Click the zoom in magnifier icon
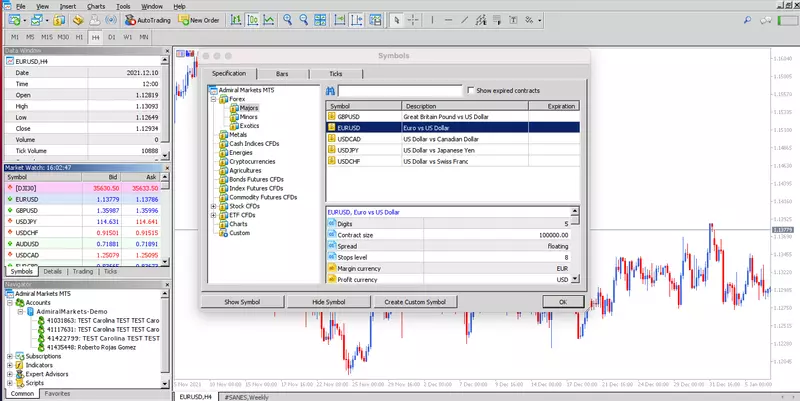The width and height of the screenshot is (800, 401). click(x=288, y=20)
